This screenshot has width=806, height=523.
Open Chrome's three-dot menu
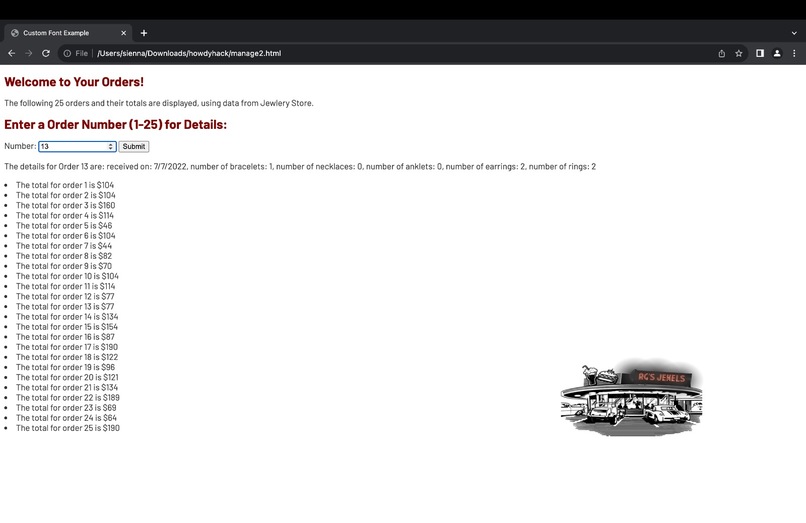click(x=794, y=53)
